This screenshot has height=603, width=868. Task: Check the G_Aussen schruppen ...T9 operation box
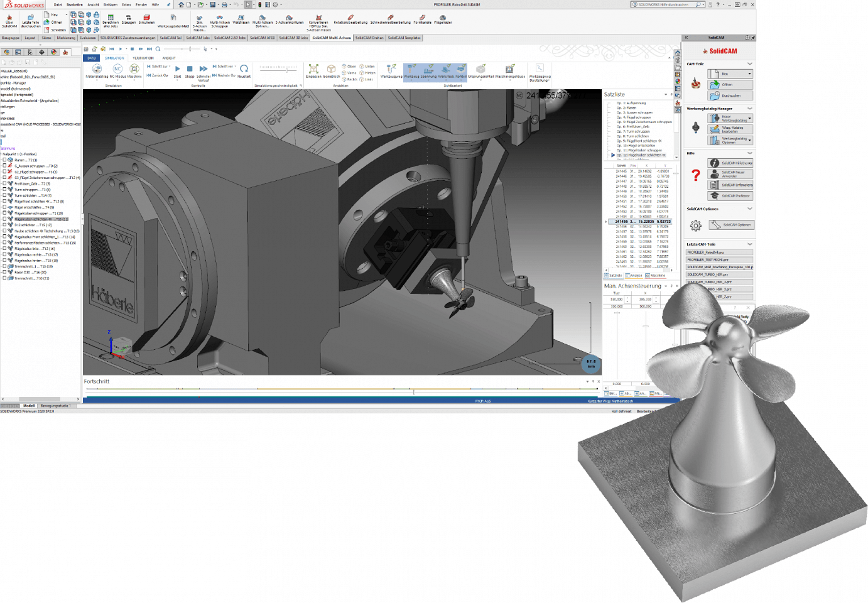pos(4,166)
